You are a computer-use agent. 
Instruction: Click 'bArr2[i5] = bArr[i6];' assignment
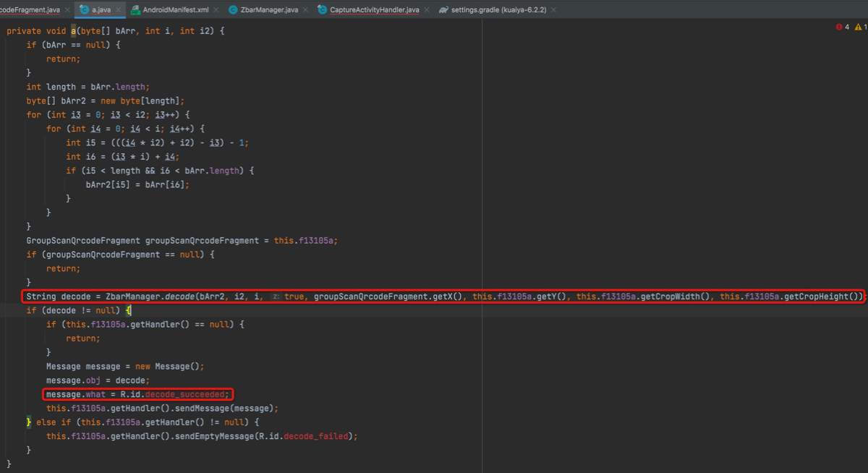click(137, 184)
